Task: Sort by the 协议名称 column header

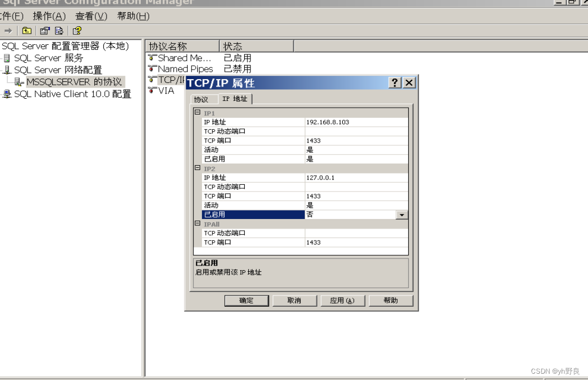Action: [182, 46]
